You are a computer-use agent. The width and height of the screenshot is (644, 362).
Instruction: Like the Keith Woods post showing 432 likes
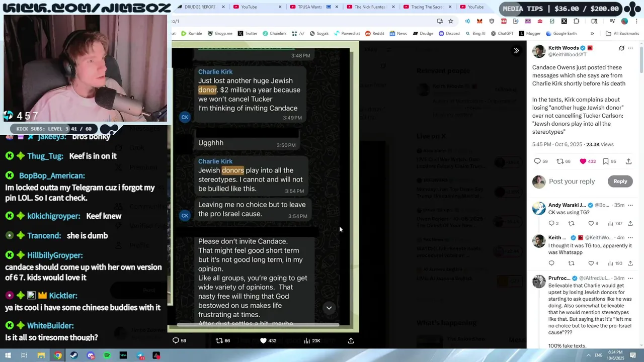583,161
